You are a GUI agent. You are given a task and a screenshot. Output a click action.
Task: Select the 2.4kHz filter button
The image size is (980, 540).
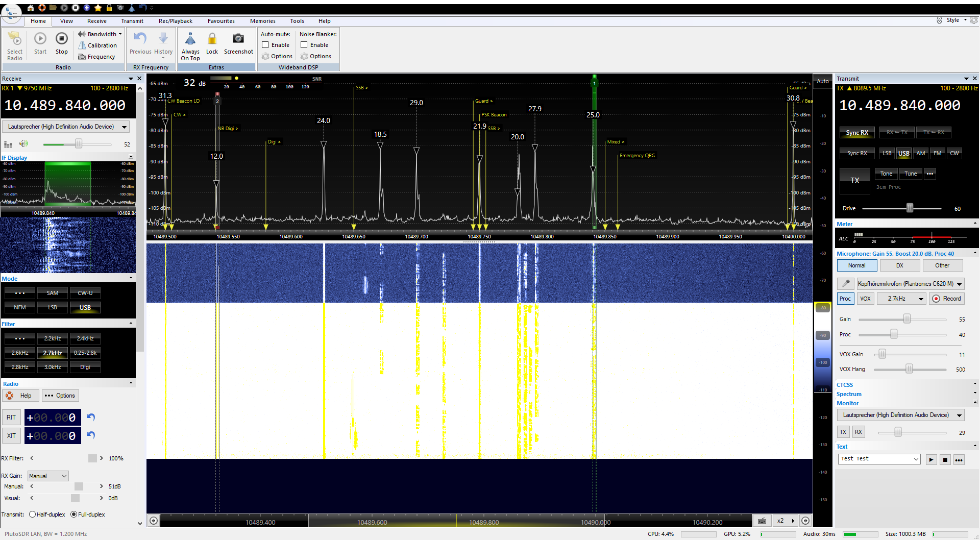click(85, 338)
